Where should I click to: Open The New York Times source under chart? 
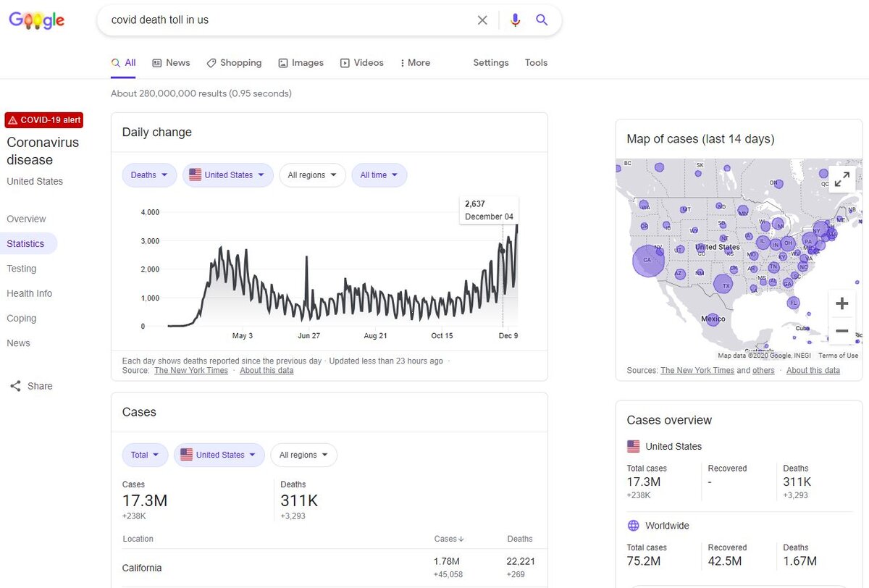click(x=191, y=370)
